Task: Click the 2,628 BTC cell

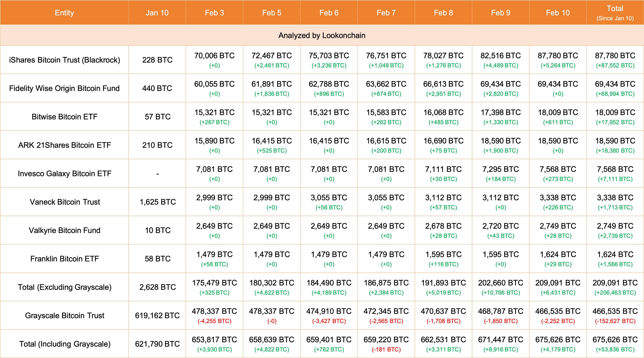Action: pyautogui.click(x=157, y=287)
